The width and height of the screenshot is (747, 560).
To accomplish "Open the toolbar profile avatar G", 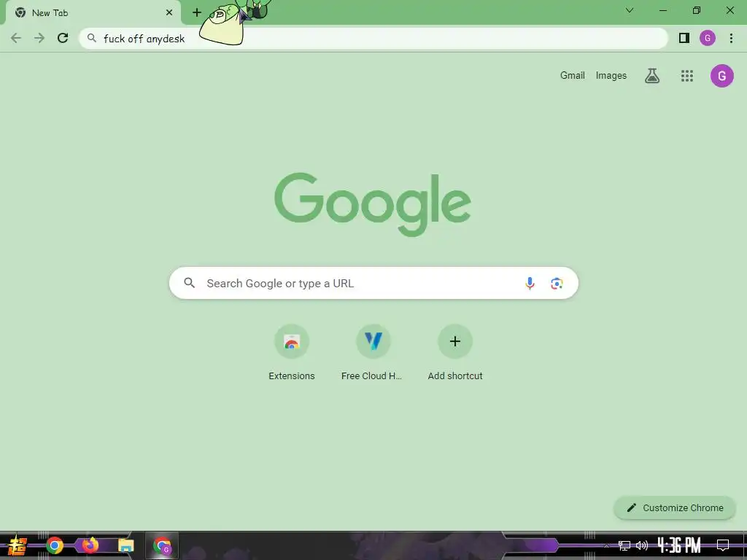I will coord(708,38).
